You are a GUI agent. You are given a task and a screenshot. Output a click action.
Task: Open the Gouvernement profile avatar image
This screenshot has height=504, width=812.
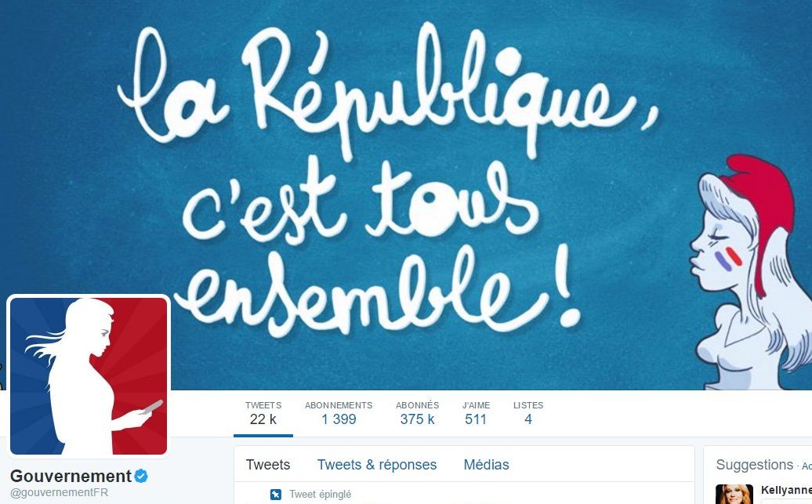89,376
